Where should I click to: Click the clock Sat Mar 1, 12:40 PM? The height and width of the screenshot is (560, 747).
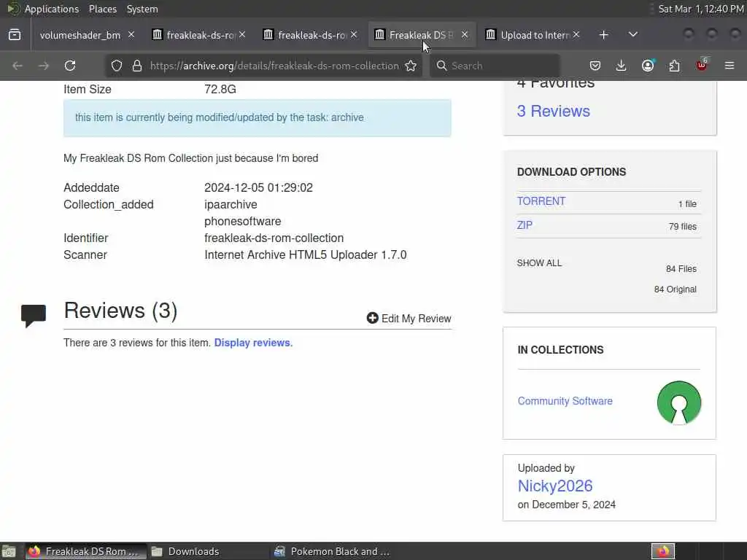pos(701,9)
